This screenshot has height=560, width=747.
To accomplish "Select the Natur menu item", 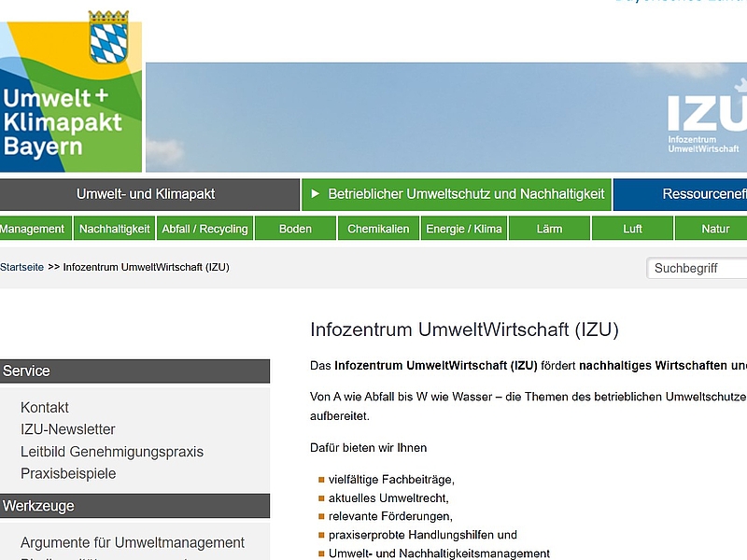I will point(712,229).
